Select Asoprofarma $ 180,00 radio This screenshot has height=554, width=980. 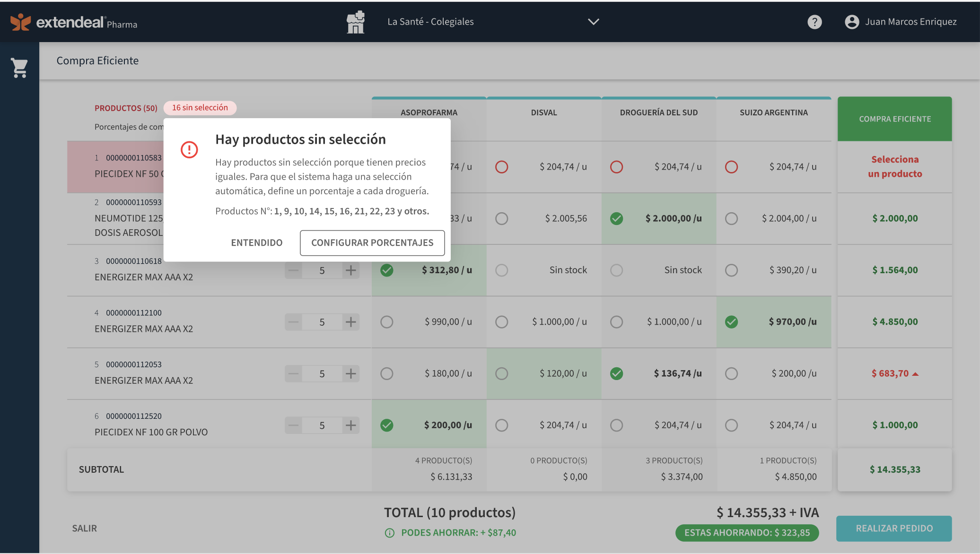pos(386,373)
